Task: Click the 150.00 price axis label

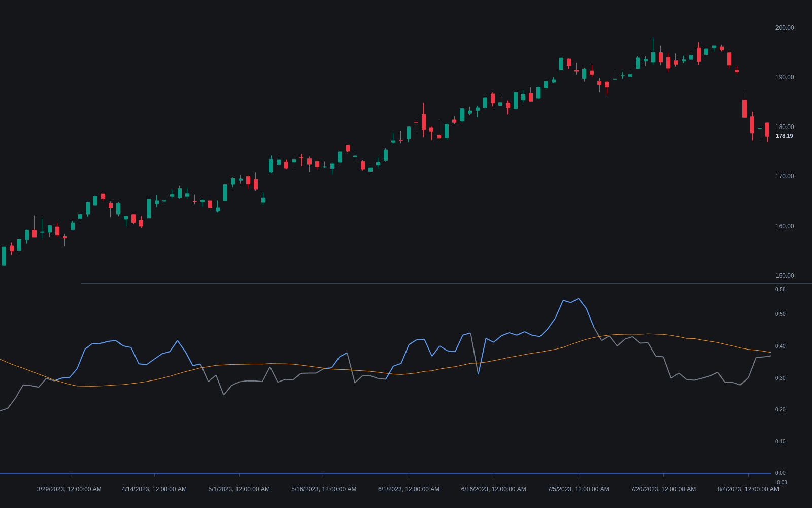Action: click(x=785, y=276)
